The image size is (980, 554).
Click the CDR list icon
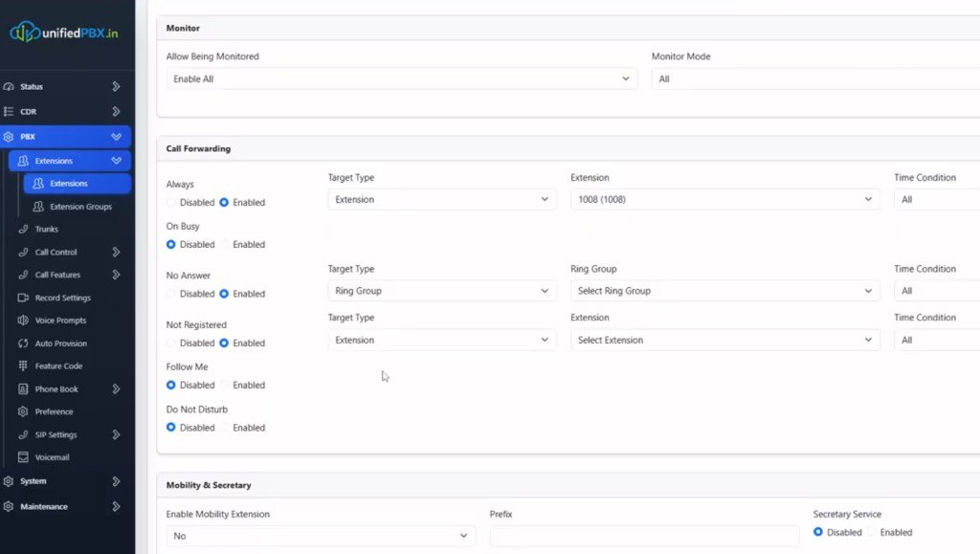tap(9, 111)
